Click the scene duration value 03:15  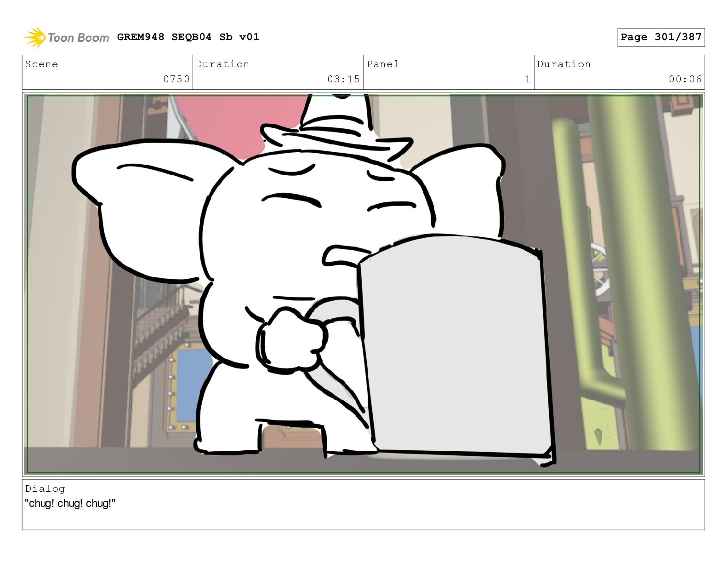tap(343, 79)
